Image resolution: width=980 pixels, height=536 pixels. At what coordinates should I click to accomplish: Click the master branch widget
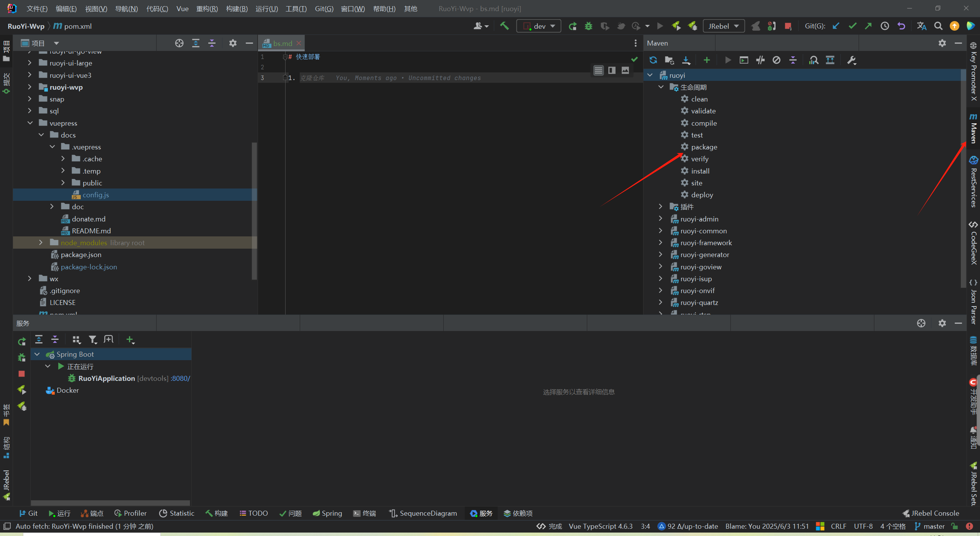tap(929, 526)
